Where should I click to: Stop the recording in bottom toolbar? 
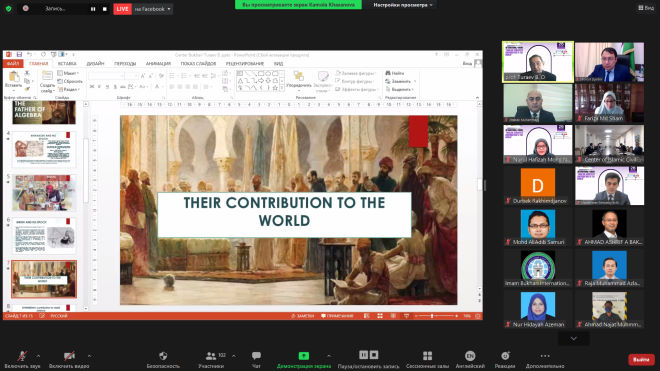(374, 355)
